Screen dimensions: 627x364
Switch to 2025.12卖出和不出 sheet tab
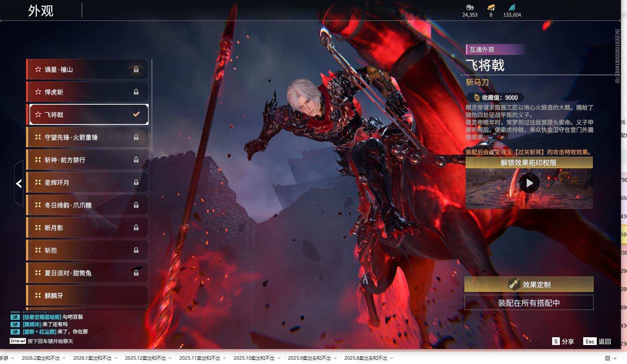point(145,358)
